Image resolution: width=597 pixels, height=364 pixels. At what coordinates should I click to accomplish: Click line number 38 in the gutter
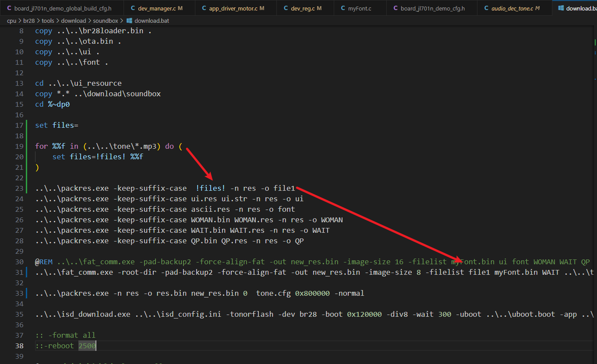click(19, 346)
